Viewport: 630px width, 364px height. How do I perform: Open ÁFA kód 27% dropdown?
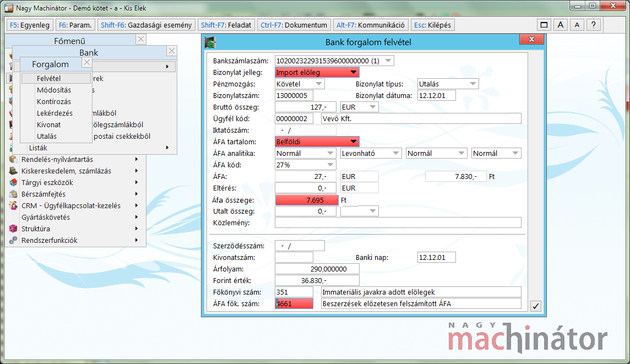[x=330, y=165]
